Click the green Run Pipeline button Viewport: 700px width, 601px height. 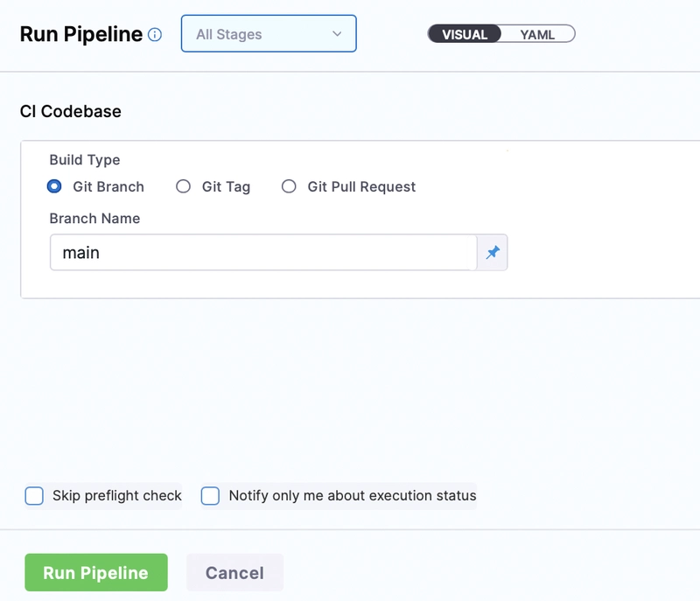click(95, 573)
